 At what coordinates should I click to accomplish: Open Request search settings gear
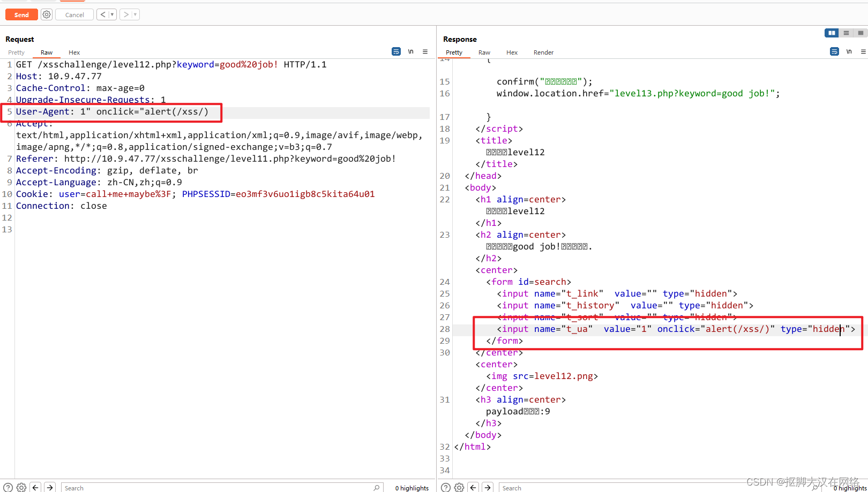21,487
